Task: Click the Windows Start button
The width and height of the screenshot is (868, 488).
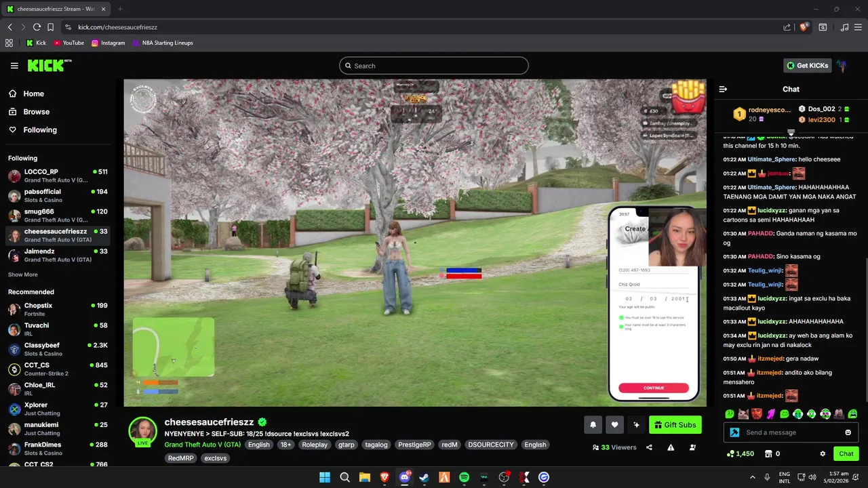Action: point(325,477)
